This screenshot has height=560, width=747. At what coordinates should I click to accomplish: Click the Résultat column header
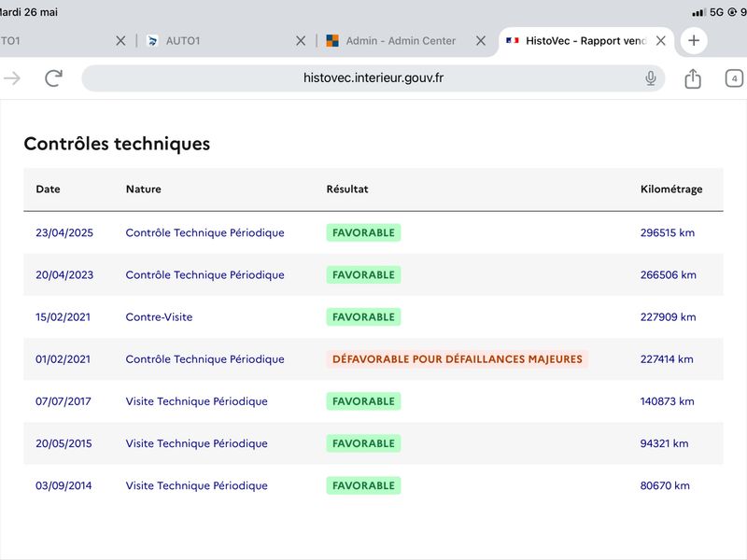click(347, 189)
